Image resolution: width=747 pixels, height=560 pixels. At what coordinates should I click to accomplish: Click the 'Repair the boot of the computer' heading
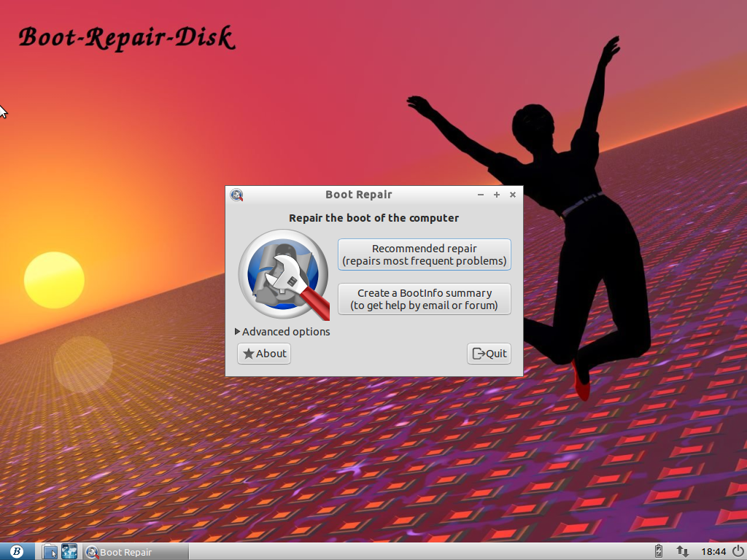[374, 218]
